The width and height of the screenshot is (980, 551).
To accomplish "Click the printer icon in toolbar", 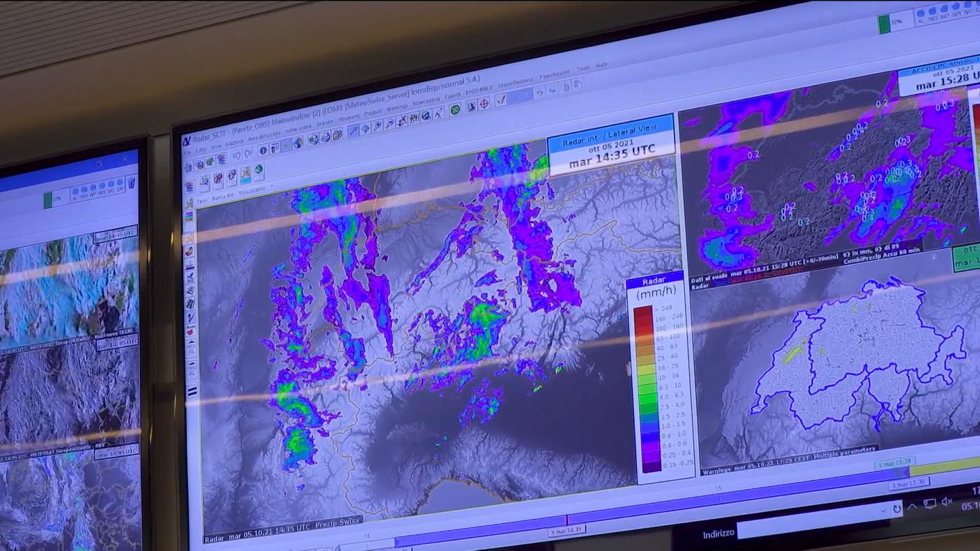I will [325, 138].
